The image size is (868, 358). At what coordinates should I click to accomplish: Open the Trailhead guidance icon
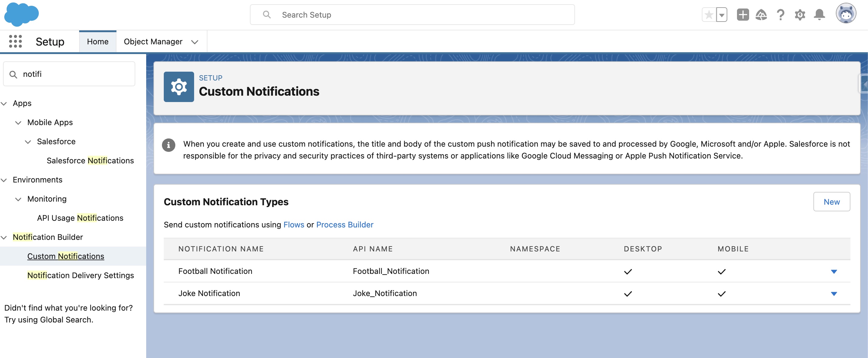coord(761,15)
